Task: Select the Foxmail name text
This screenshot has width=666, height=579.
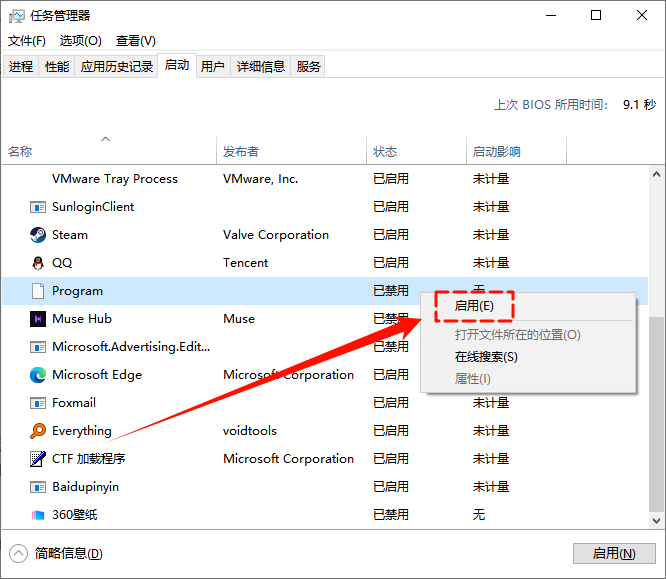Action: (74, 403)
